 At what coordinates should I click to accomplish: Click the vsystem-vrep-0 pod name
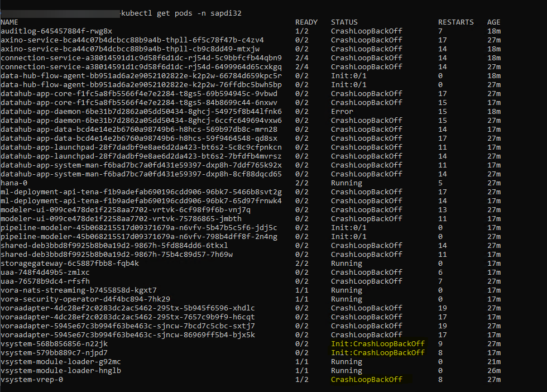point(32,379)
